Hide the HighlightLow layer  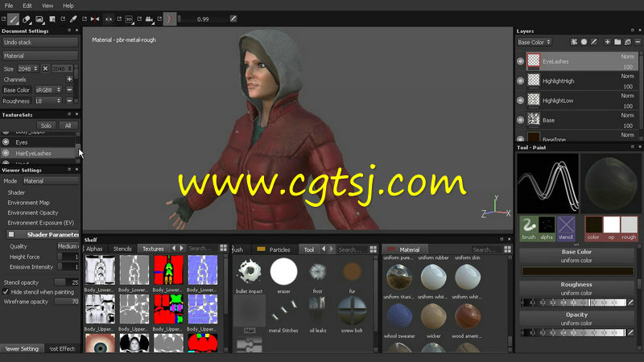[520, 101]
